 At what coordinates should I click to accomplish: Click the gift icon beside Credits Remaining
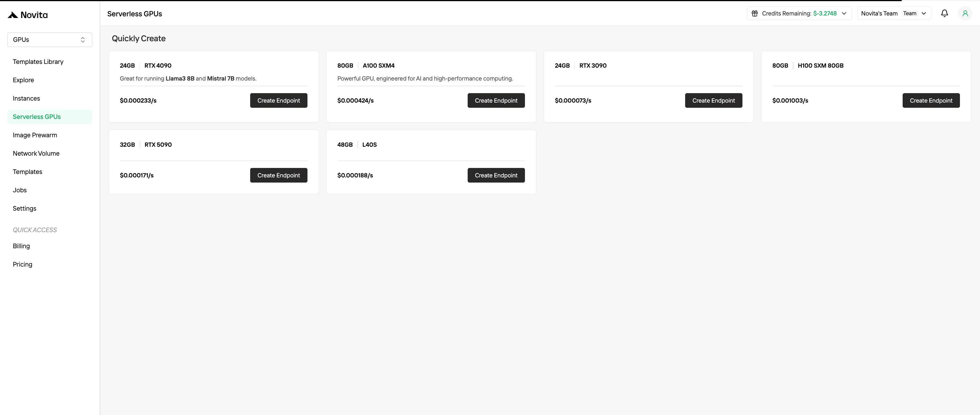755,13
